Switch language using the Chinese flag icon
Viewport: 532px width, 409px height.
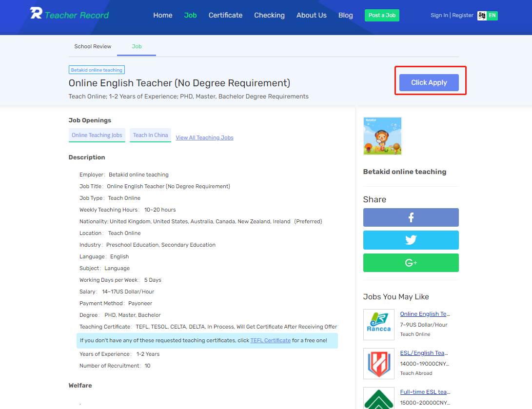click(x=482, y=16)
